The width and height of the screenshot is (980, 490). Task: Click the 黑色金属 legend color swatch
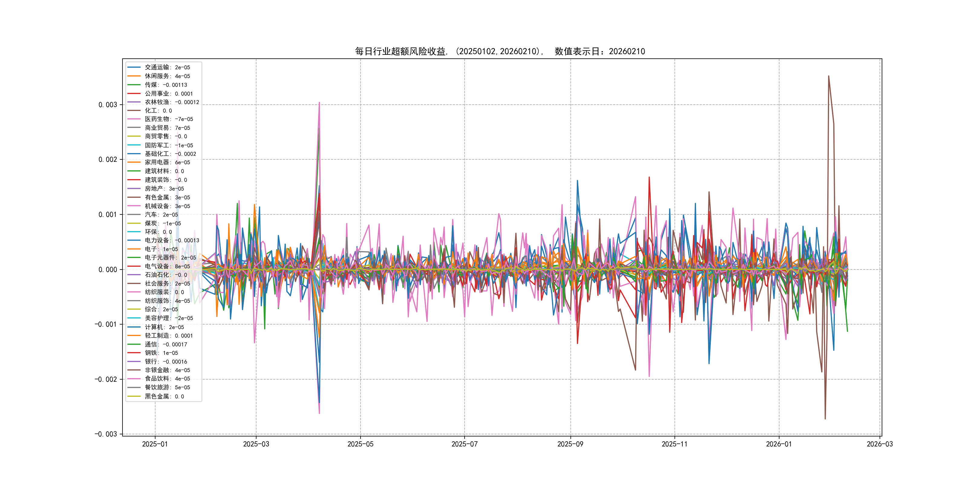point(134,397)
